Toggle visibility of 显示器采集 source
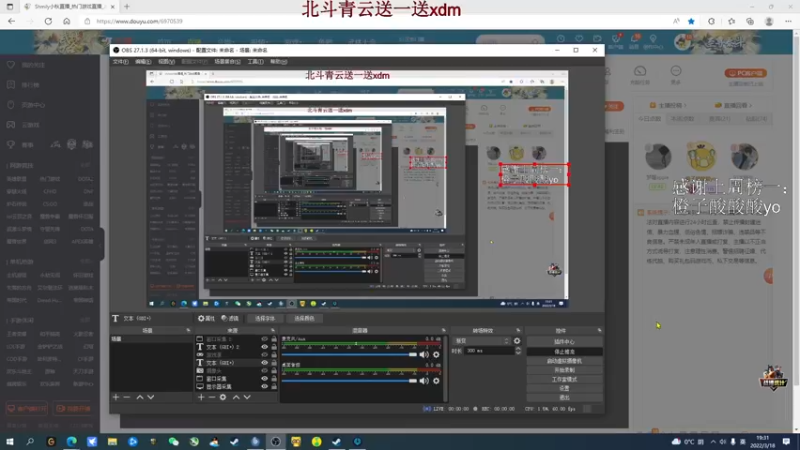800x450 pixels. coord(264,386)
